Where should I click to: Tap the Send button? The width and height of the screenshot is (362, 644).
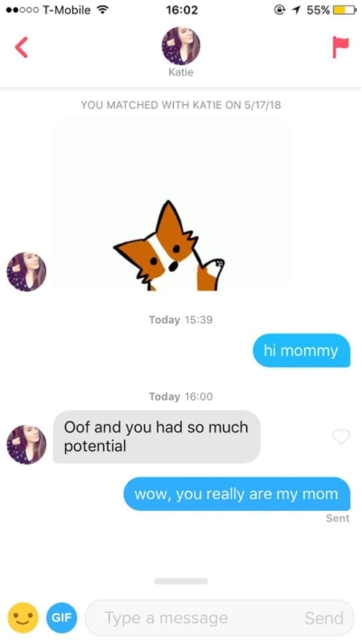(x=324, y=618)
